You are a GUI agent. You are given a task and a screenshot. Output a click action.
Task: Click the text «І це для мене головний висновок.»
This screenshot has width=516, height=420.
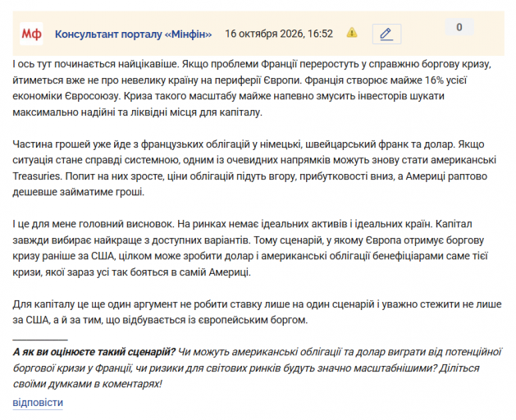click(94, 224)
